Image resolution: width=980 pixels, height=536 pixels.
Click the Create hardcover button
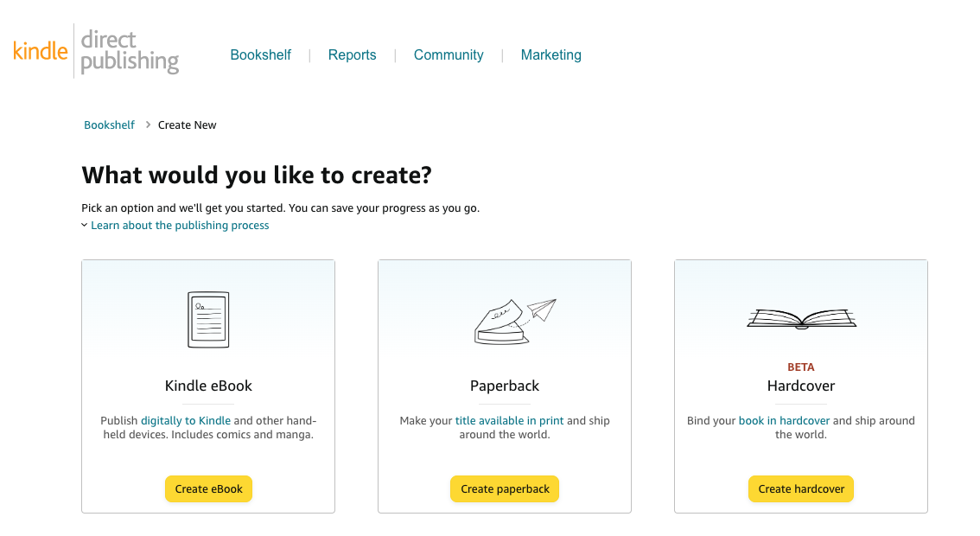(x=801, y=489)
